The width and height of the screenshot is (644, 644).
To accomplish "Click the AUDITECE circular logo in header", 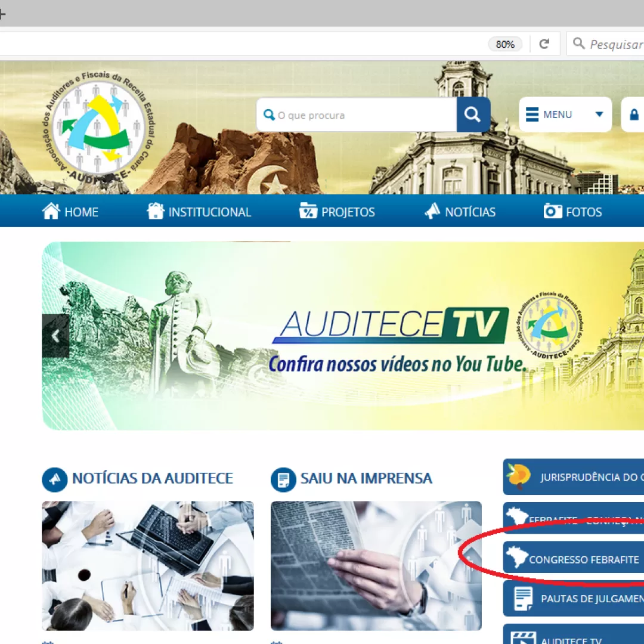I will 98,126.
